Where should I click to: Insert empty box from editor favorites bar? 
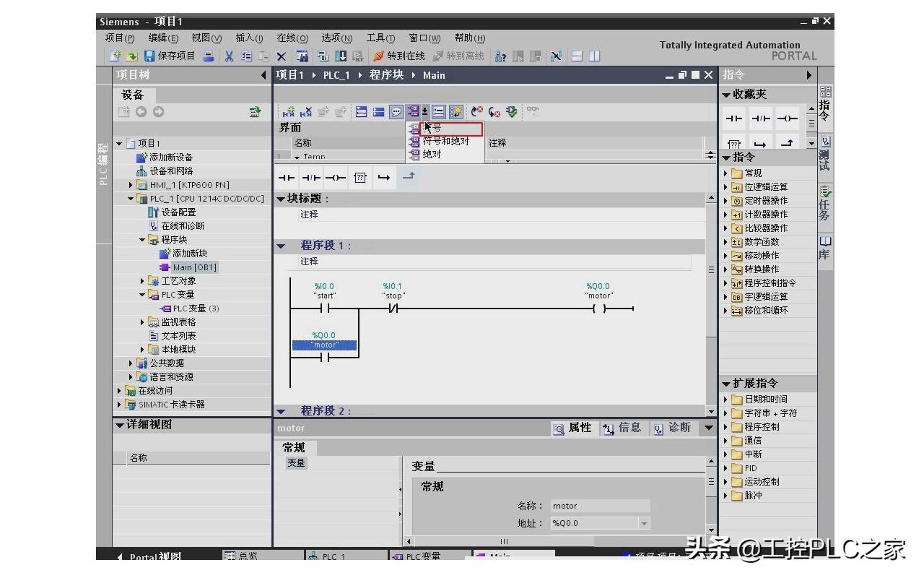tap(360, 178)
